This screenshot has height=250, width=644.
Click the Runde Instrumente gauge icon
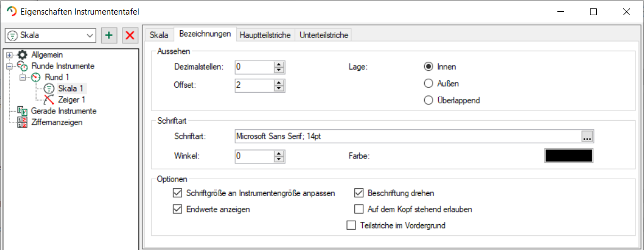coord(22,66)
